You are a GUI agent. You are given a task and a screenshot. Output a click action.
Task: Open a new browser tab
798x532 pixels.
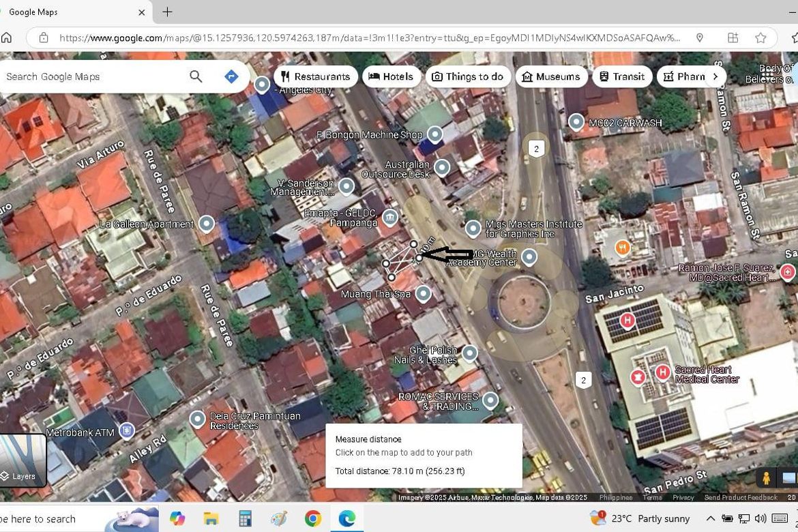pos(167,12)
